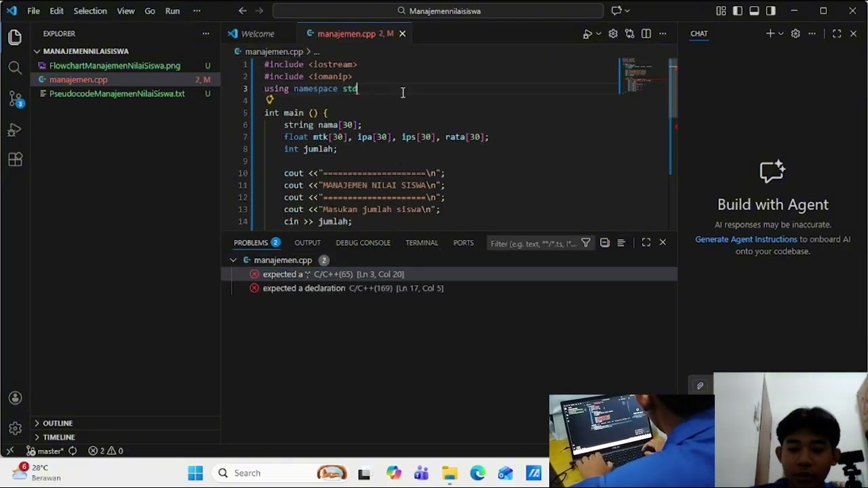The height and width of the screenshot is (488, 868).
Task: Switch to the PORTS tab
Action: pos(463,243)
